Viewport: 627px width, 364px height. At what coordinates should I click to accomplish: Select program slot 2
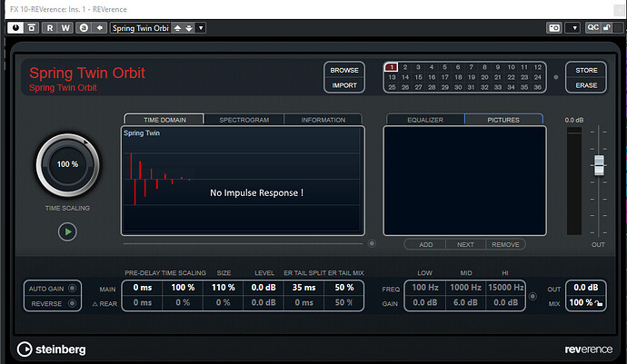pos(405,67)
